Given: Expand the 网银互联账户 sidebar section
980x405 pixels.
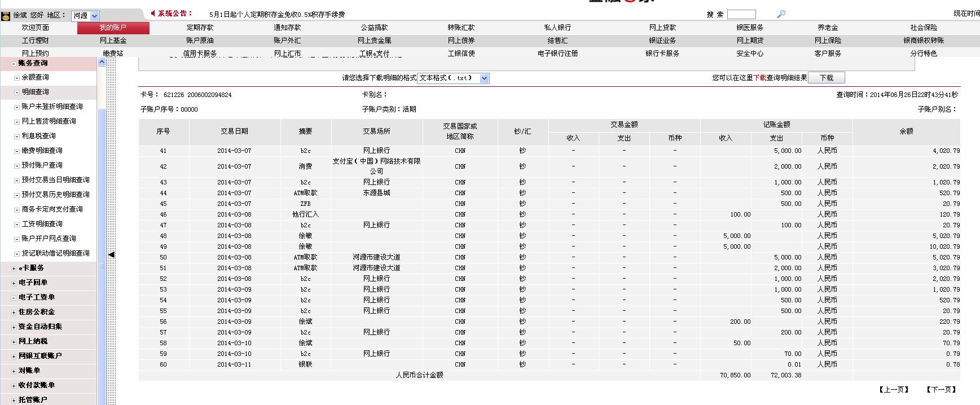Looking at the screenshot, I should pyautogui.click(x=14, y=356).
